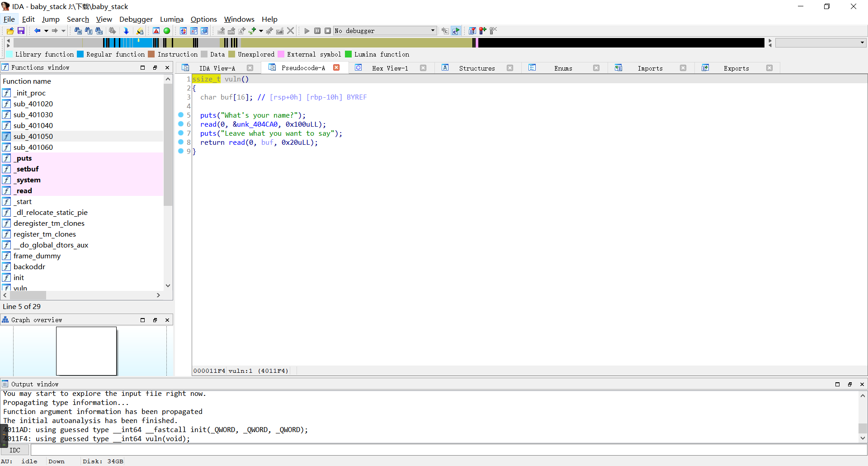Click the gray X delete toolbar icon
Screen dimensions: 868x466
pyautogui.click(x=291, y=31)
